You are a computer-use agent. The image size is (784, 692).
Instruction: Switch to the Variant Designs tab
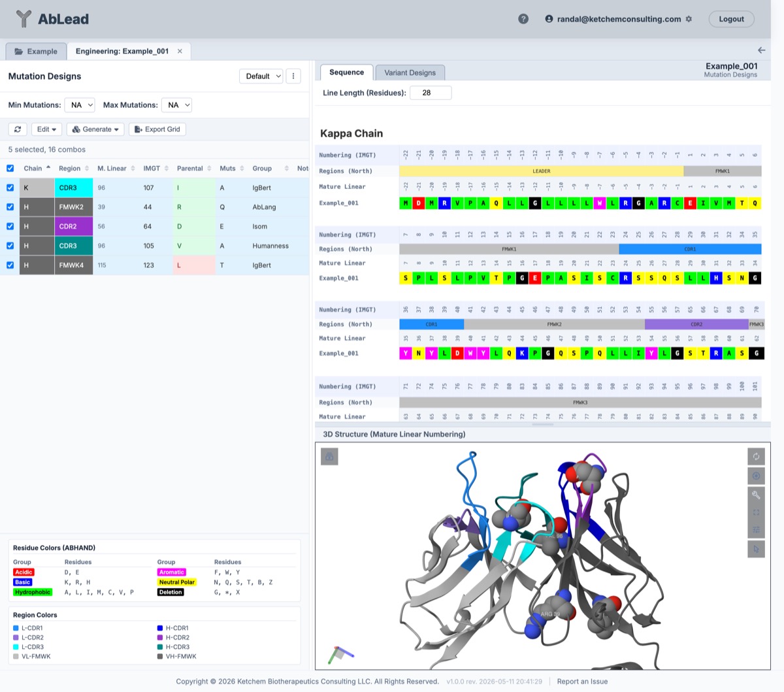(x=410, y=73)
